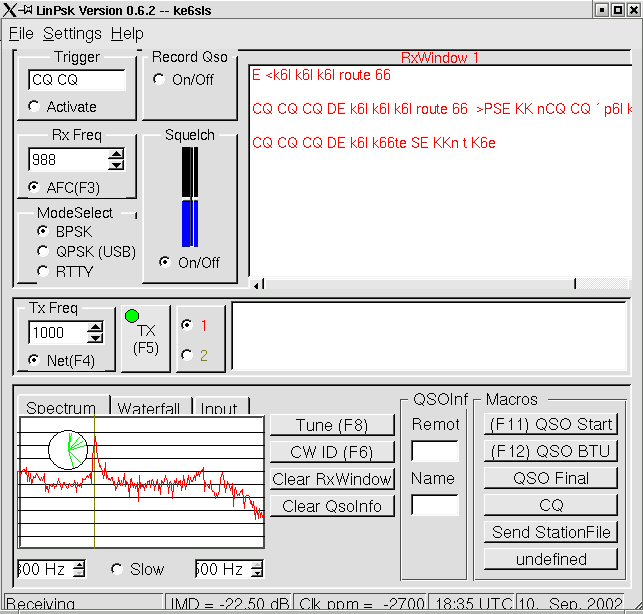The image size is (643, 614).
Task: Click the TX (F5) transmit button
Action: point(146,339)
